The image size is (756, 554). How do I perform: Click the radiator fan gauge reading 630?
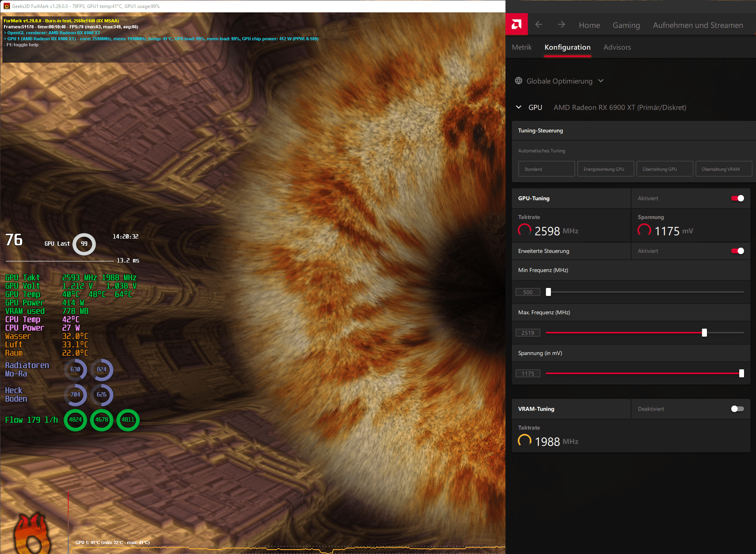tap(75, 369)
